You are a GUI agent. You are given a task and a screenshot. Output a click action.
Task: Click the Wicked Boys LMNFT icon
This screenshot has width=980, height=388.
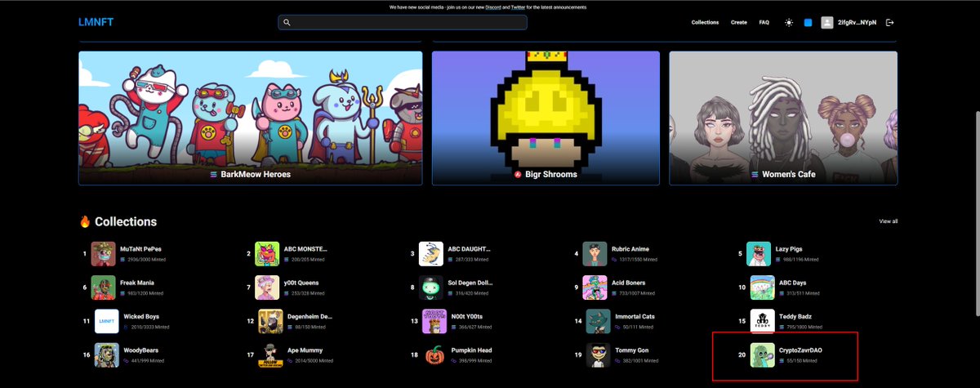click(107, 321)
